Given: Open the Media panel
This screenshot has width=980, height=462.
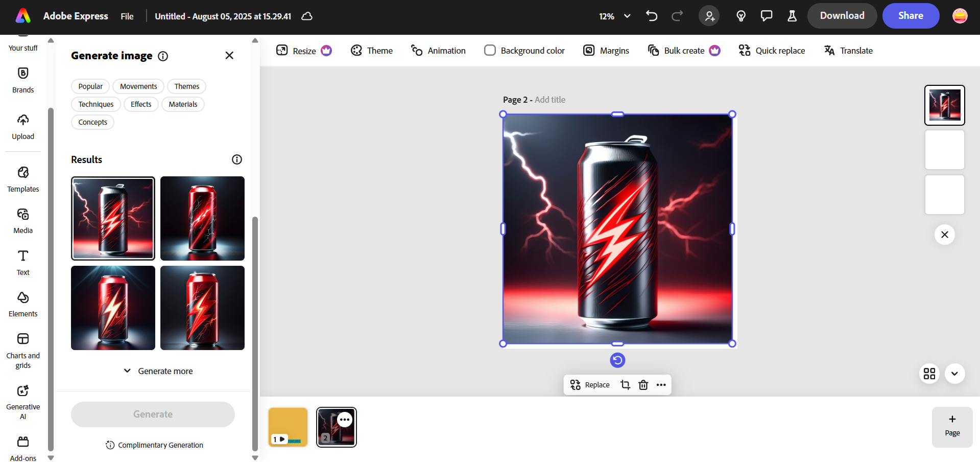Looking at the screenshot, I should coord(22,220).
